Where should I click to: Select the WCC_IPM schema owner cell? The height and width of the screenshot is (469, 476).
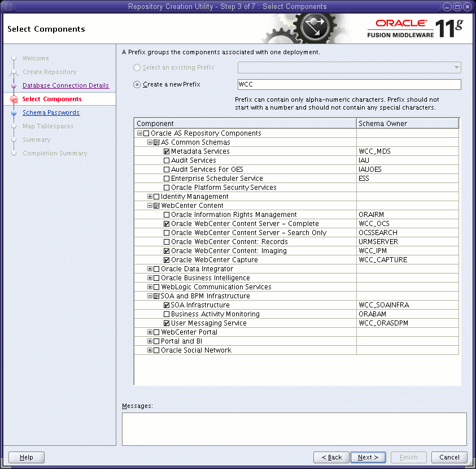coord(407,251)
